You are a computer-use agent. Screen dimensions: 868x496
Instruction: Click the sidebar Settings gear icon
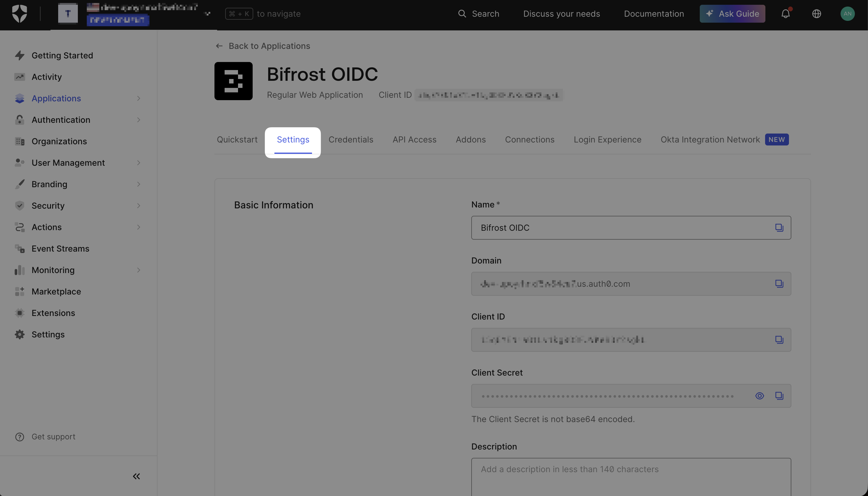pyautogui.click(x=19, y=334)
